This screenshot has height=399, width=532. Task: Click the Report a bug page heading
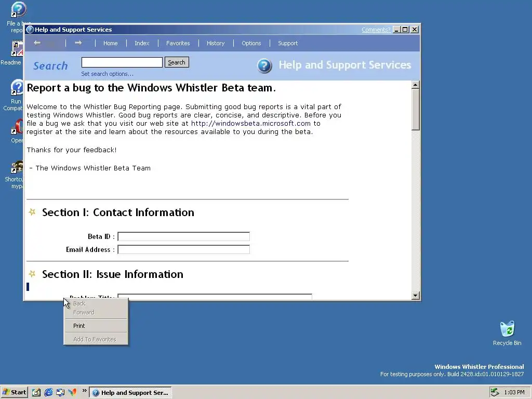pyautogui.click(x=151, y=88)
